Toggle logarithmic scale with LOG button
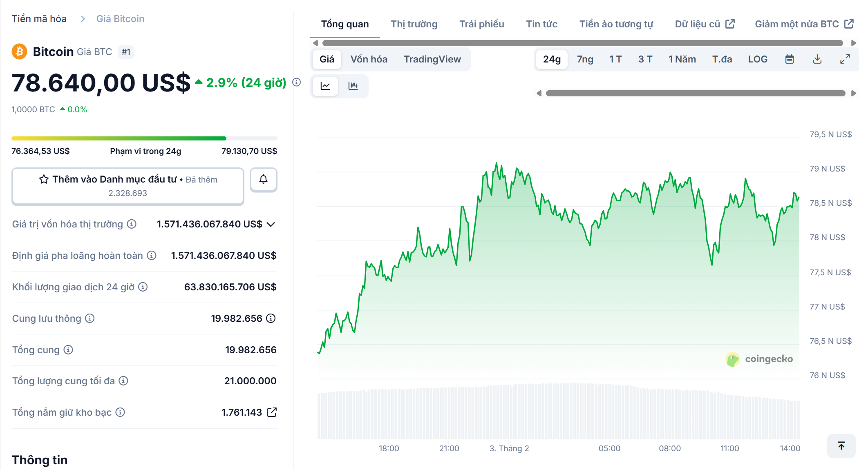868x470 pixels. pyautogui.click(x=758, y=59)
